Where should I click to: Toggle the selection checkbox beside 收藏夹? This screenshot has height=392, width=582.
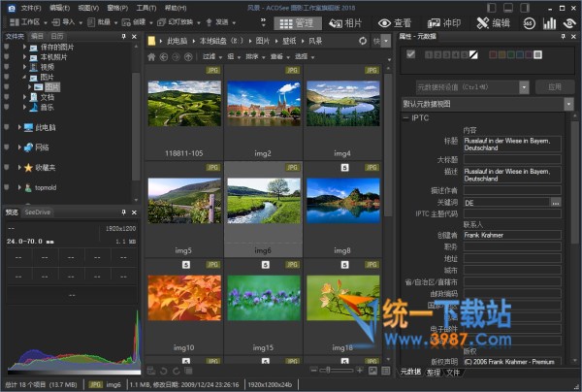pos(7,168)
